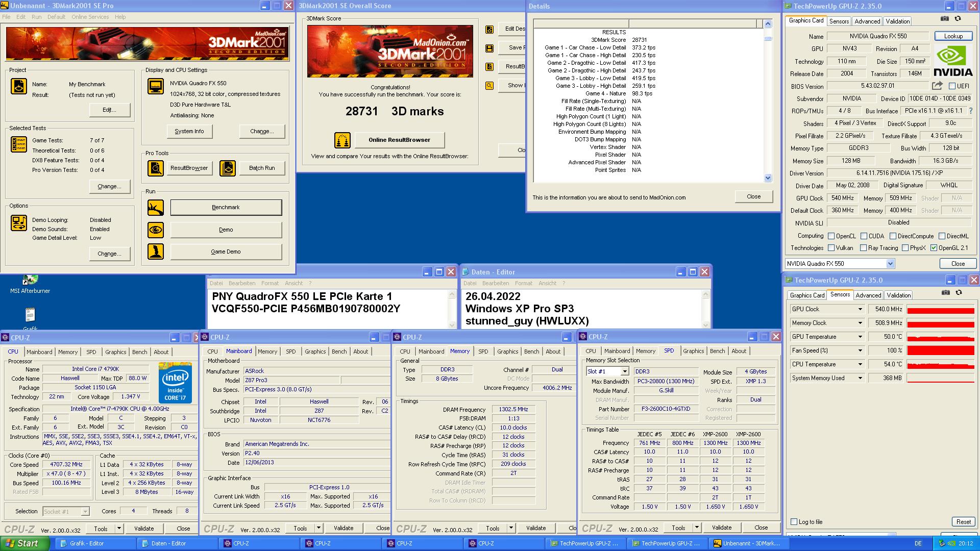
Task: Click the BIOS export share icon
Action: (937, 86)
